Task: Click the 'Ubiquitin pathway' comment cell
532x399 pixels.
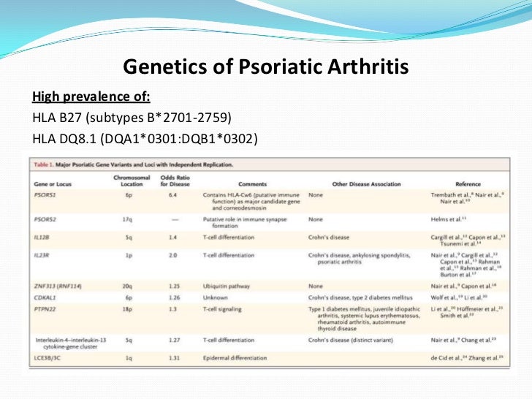Action: pos(227,286)
